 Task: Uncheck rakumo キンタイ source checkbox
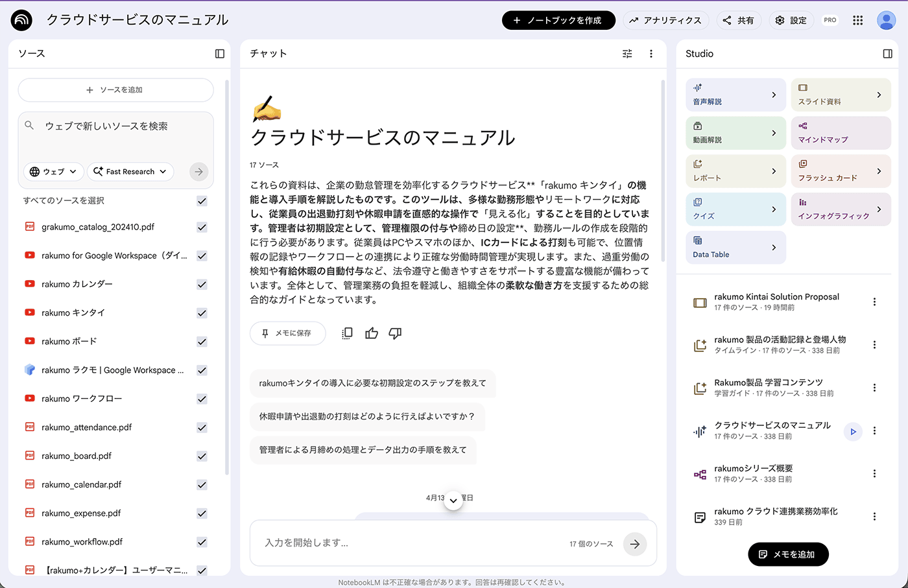tap(202, 313)
